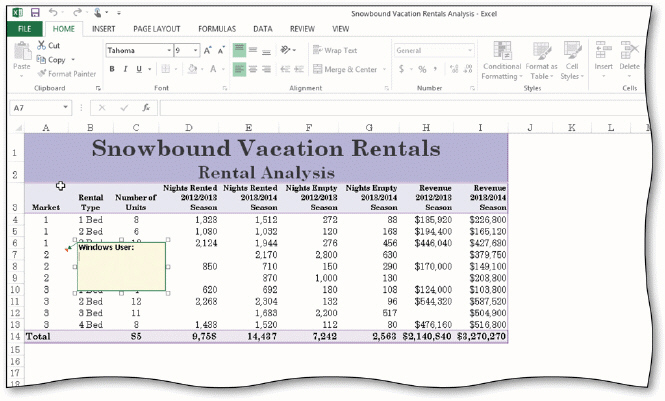Toggle Center alignment button

click(x=253, y=69)
